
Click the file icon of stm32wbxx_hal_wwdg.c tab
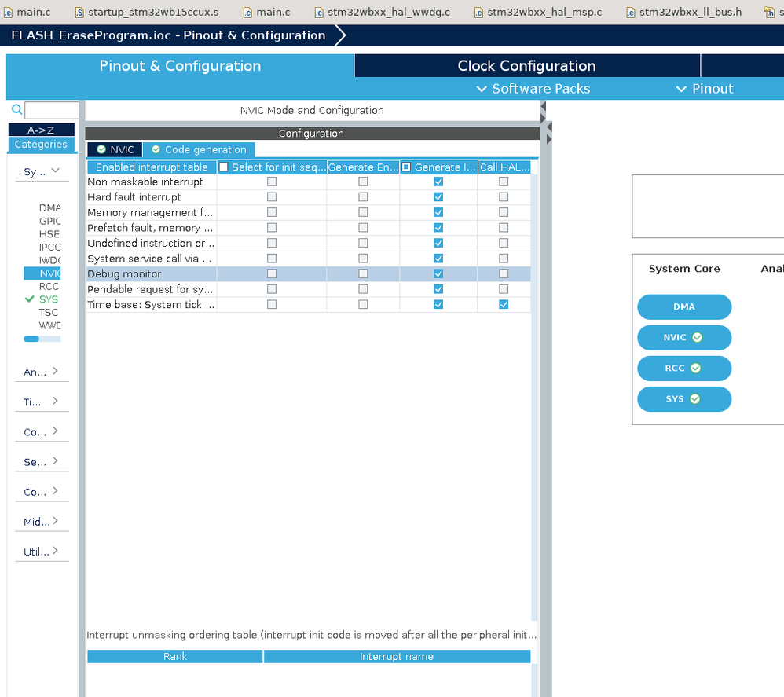click(x=319, y=12)
